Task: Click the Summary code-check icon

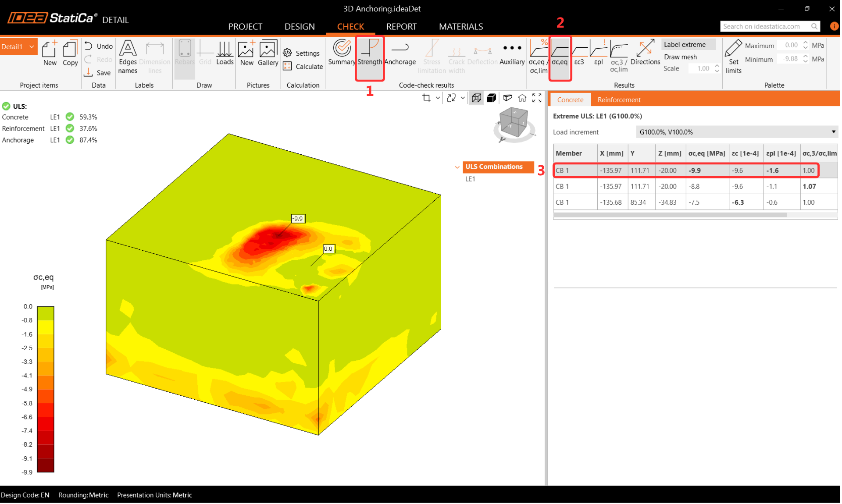Action: pyautogui.click(x=341, y=53)
